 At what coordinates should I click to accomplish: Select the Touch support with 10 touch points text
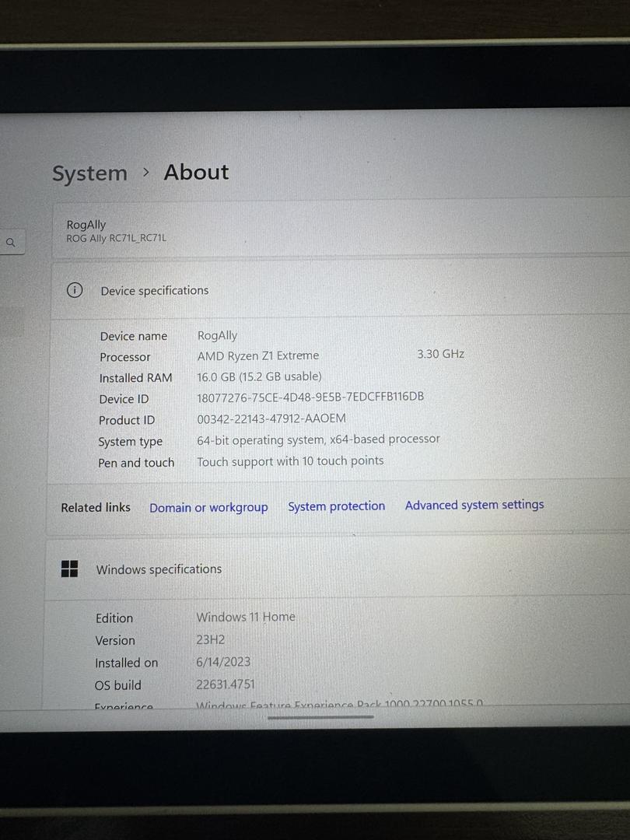click(x=290, y=461)
